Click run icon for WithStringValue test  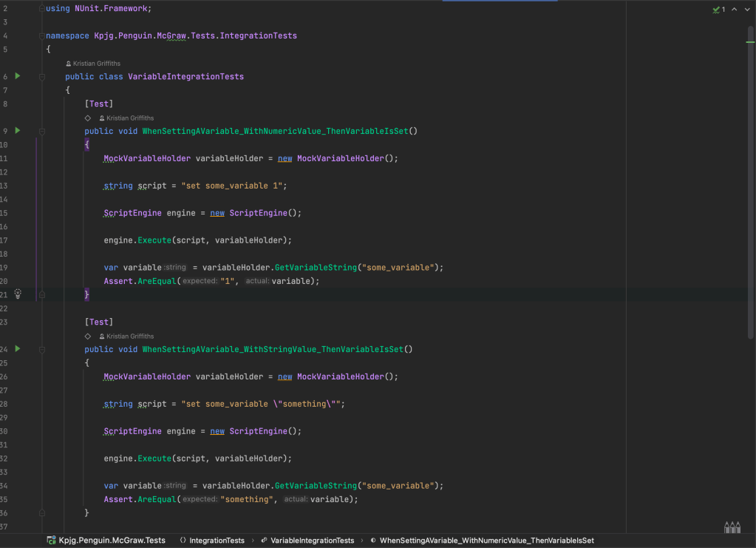[x=18, y=348]
